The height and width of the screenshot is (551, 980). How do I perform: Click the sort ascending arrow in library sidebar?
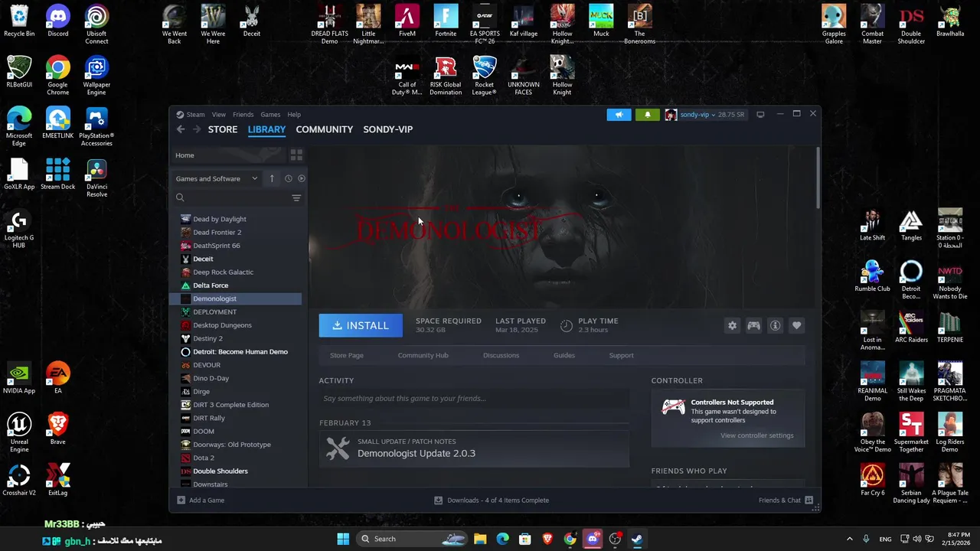click(272, 178)
